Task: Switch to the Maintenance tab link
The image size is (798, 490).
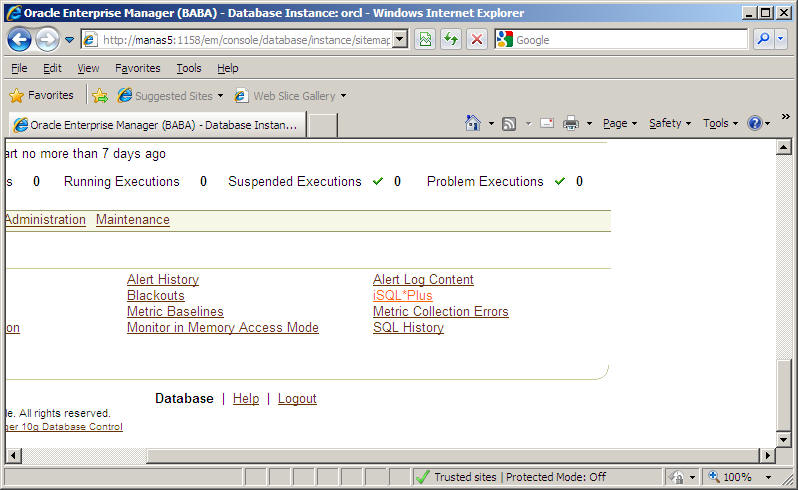Action: click(132, 220)
